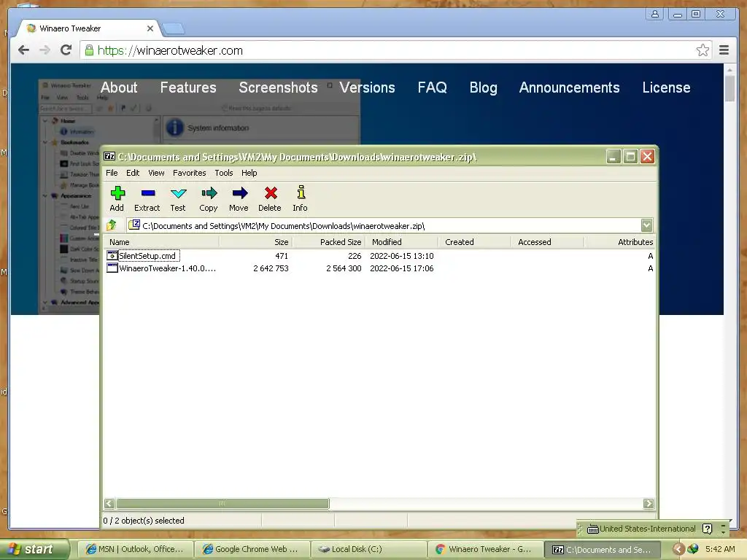Click the horizontal scrollbar thumb in 7-Zip
The width and height of the screenshot is (747, 560).
(x=222, y=503)
